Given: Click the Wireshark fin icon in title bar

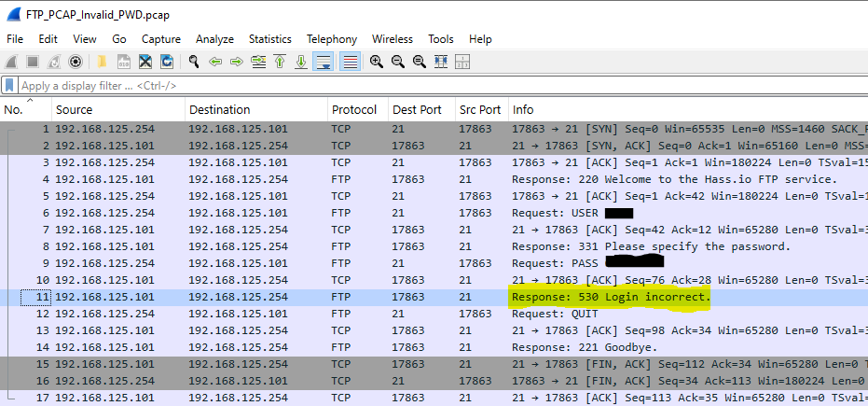Looking at the screenshot, I should coord(14,15).
